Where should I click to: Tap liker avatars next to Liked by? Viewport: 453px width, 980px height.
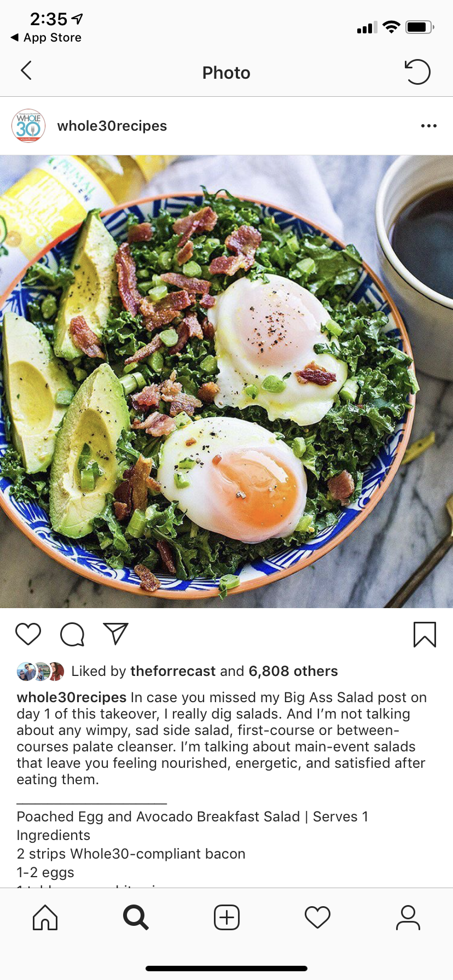tap(40, 671)
